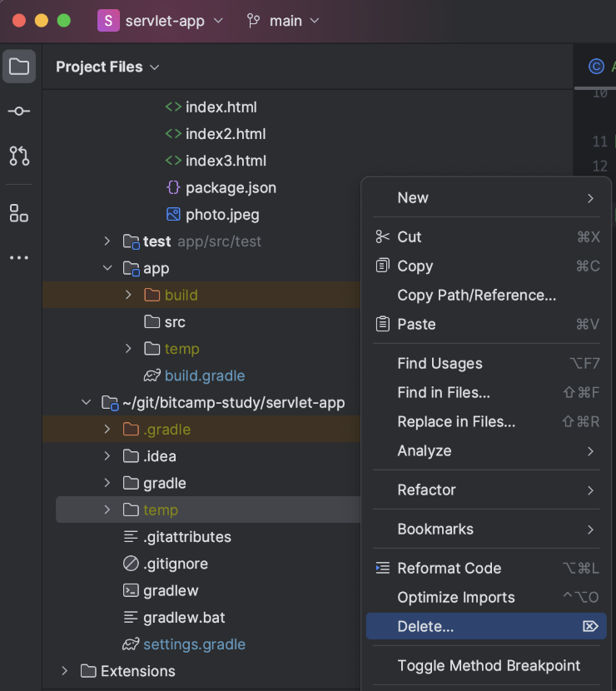Viewport: 616px width, 691px height.
Task: Select the photo.jpeg image file
Action: [x=221, y=215]
